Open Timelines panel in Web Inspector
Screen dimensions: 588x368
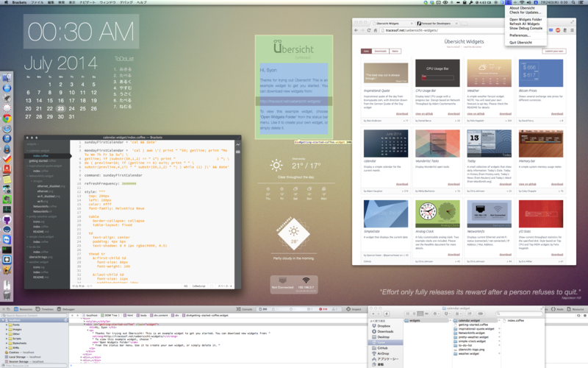click(45, 309)
